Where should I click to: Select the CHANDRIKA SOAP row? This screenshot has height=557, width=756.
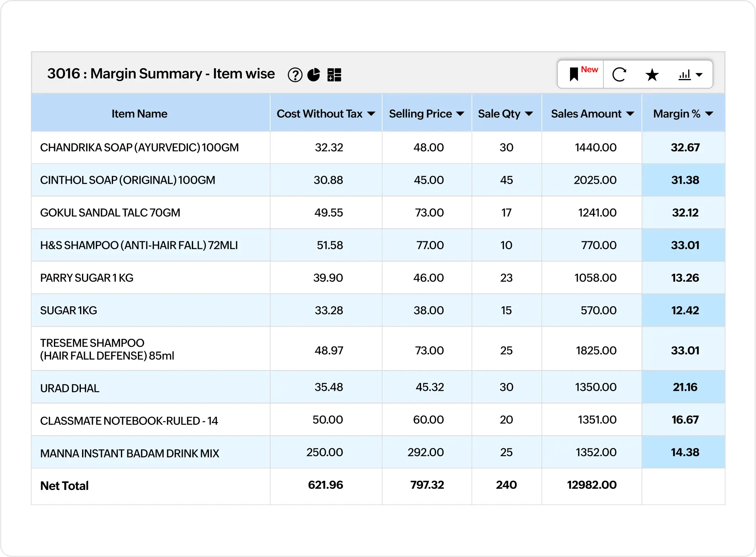coord(139,147)
